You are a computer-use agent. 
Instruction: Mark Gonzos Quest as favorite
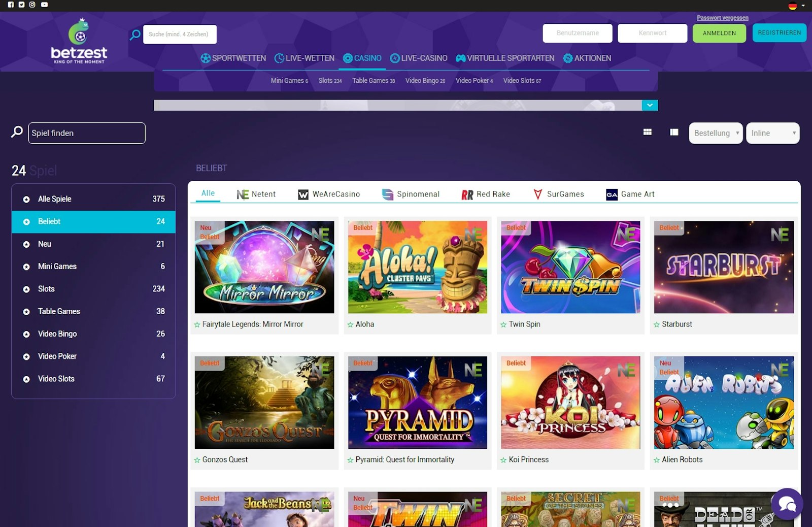click(x=197, y=460)
